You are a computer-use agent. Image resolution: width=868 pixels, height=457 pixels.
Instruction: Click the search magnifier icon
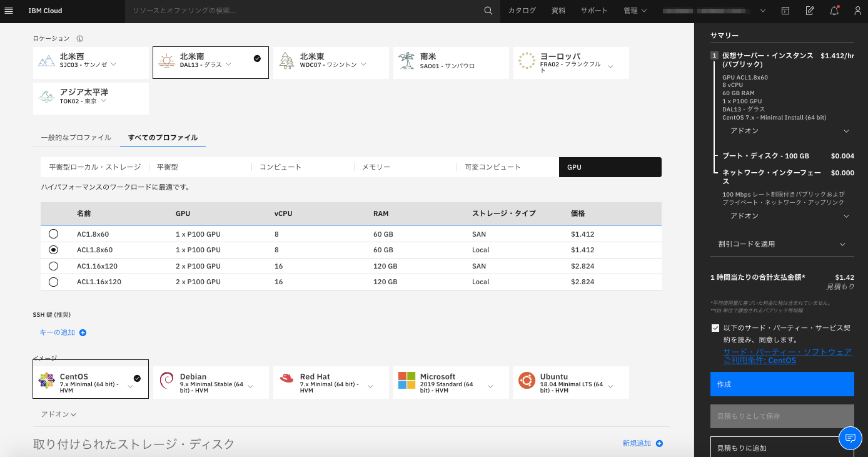click(488, 11)
